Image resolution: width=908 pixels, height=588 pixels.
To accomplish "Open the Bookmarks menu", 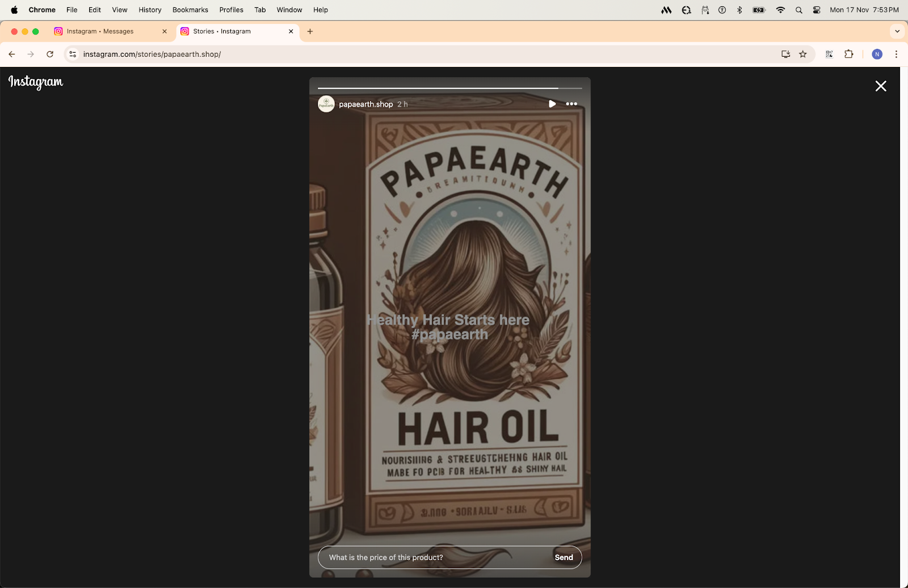I will point(190,10).
